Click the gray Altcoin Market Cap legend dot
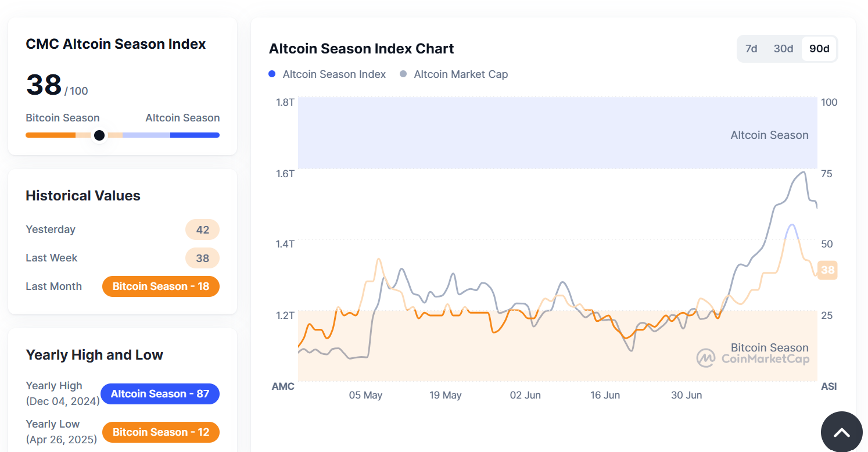 [403, 74]
